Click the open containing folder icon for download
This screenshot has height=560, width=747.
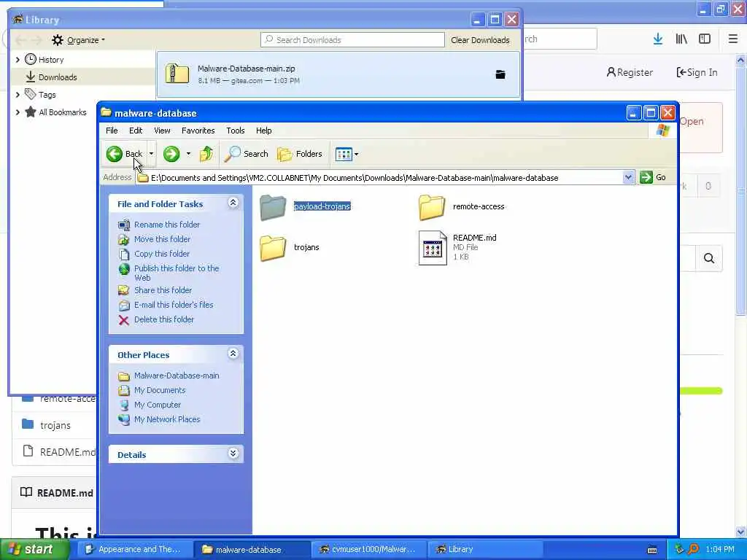500,74
